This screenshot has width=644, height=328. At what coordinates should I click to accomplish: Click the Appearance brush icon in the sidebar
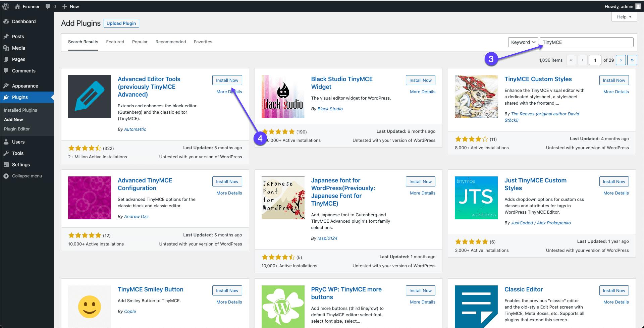[6, 86]
